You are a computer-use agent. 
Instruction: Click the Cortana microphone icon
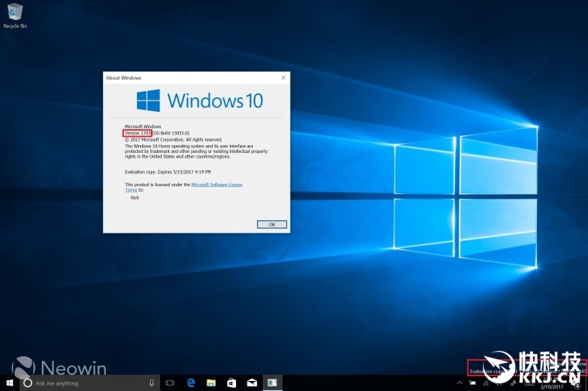coord(152,382)
